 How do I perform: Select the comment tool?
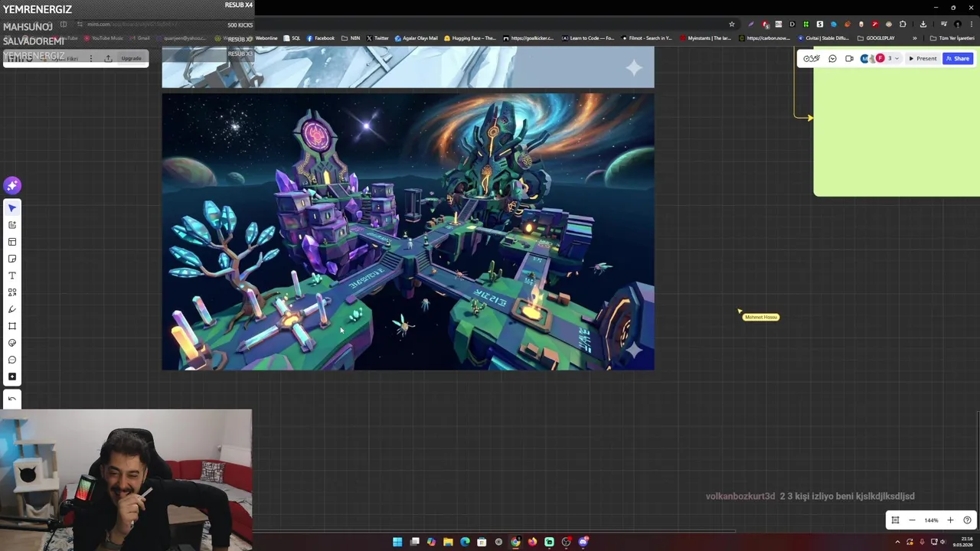coord(12,360)
